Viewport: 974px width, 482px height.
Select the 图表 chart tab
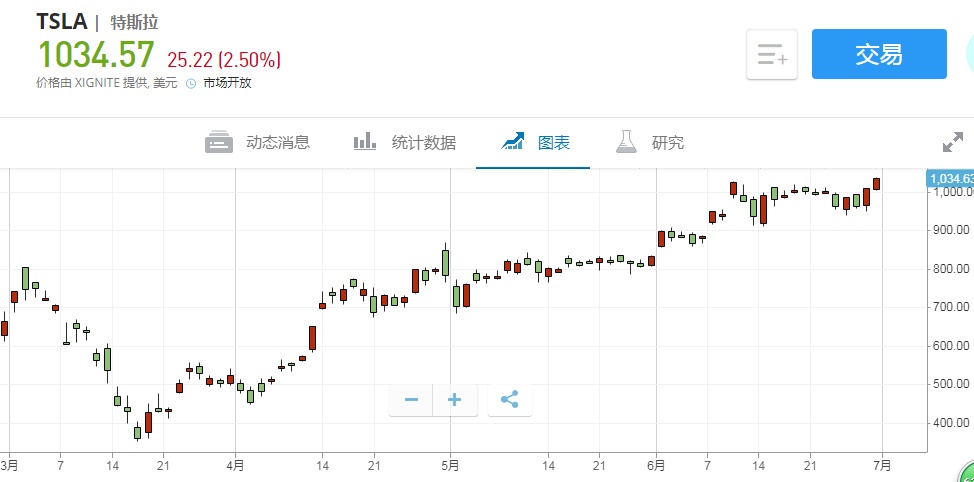(x=554, y=142)
